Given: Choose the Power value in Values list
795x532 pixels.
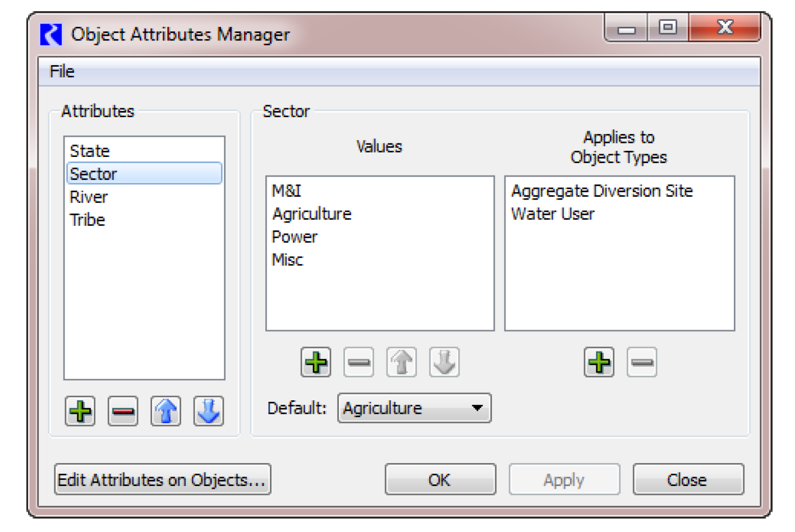Looking at the screenshot, I should (295, 237).
